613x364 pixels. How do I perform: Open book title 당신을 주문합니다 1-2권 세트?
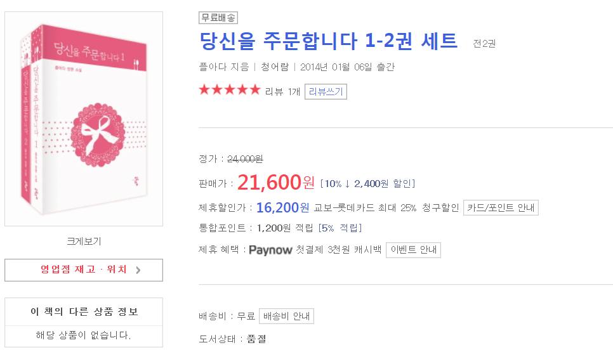click(328, 41)
